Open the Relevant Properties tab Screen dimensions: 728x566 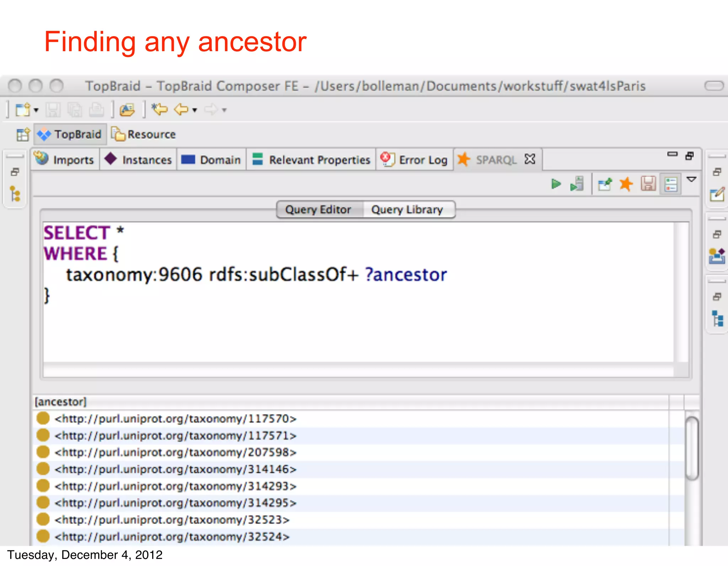[x=311, y=160]
